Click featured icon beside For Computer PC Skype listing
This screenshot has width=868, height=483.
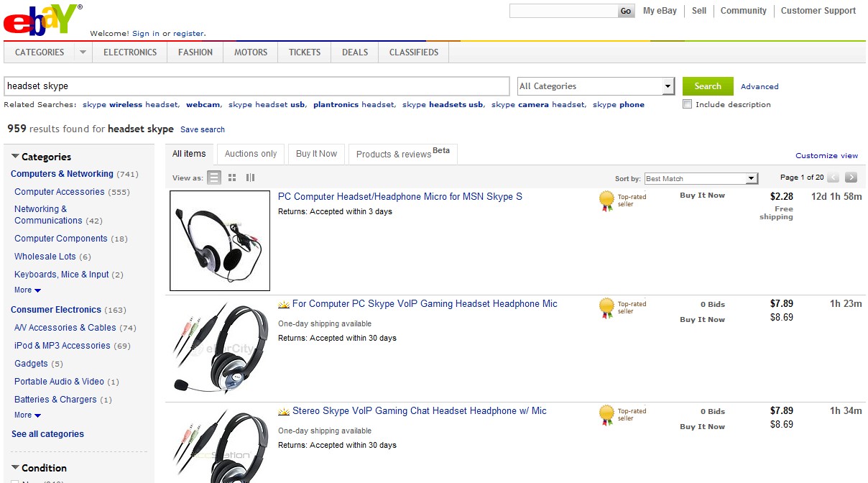(x=284, y=304)
